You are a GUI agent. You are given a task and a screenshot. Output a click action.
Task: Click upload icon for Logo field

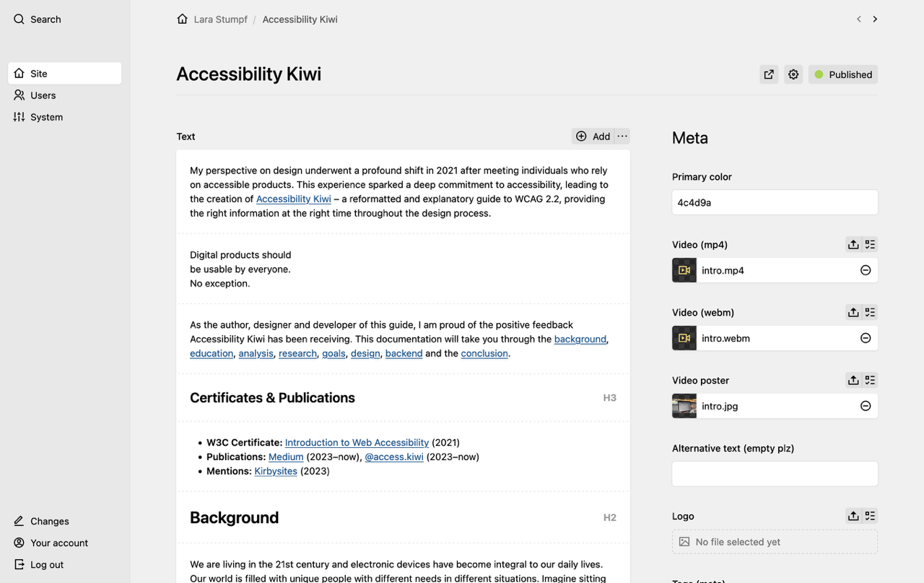point(853,516)
